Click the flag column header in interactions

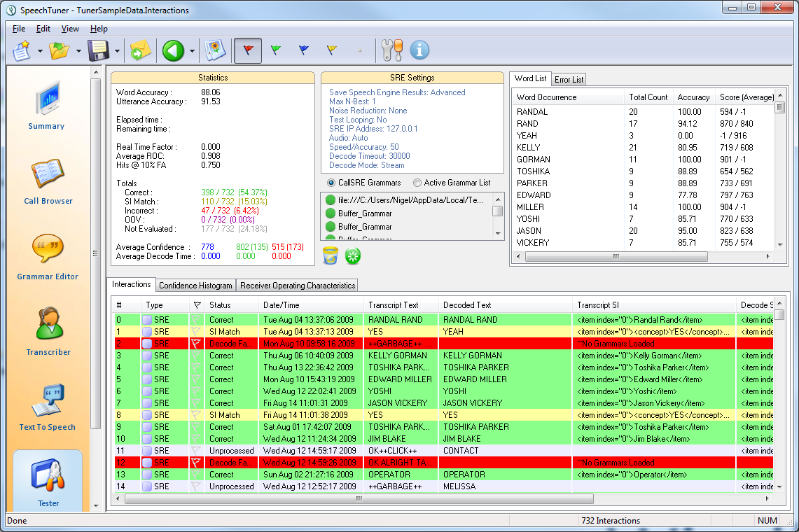[197, 305]
